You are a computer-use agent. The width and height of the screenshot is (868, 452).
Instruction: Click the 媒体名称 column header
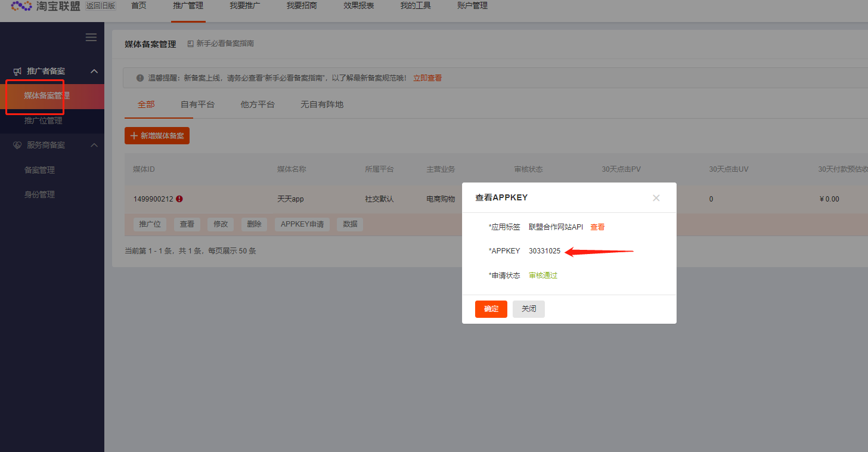(x=292, y=169)
